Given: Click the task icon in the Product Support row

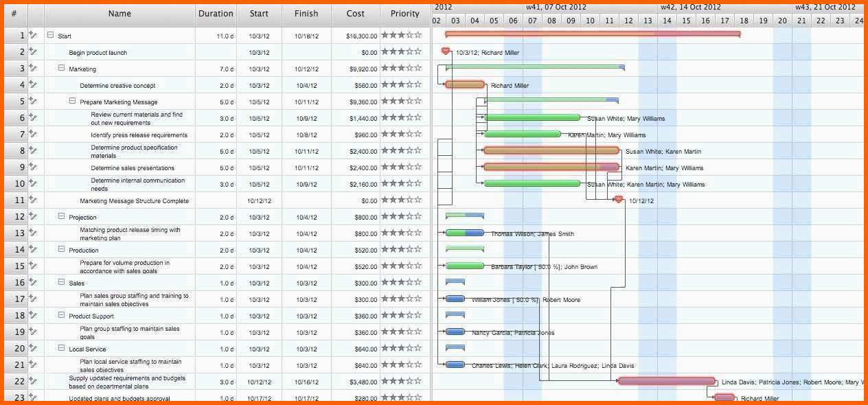Looking at the screenshot, I should pos(33,315).
